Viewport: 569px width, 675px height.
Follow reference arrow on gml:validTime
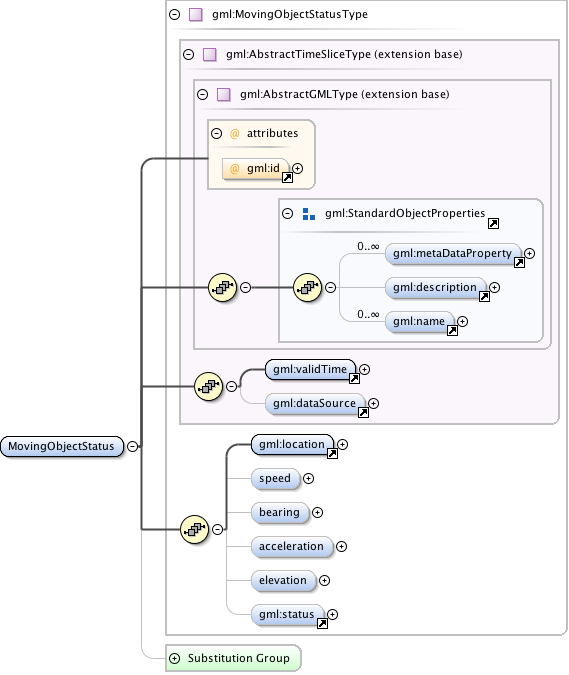pyautogui.click(x=354, y=378)
